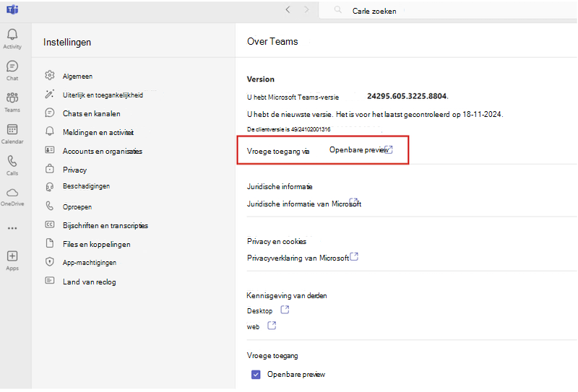578x392 pixels.
Task: Open the Algemeen settings section
Action: 77,77
